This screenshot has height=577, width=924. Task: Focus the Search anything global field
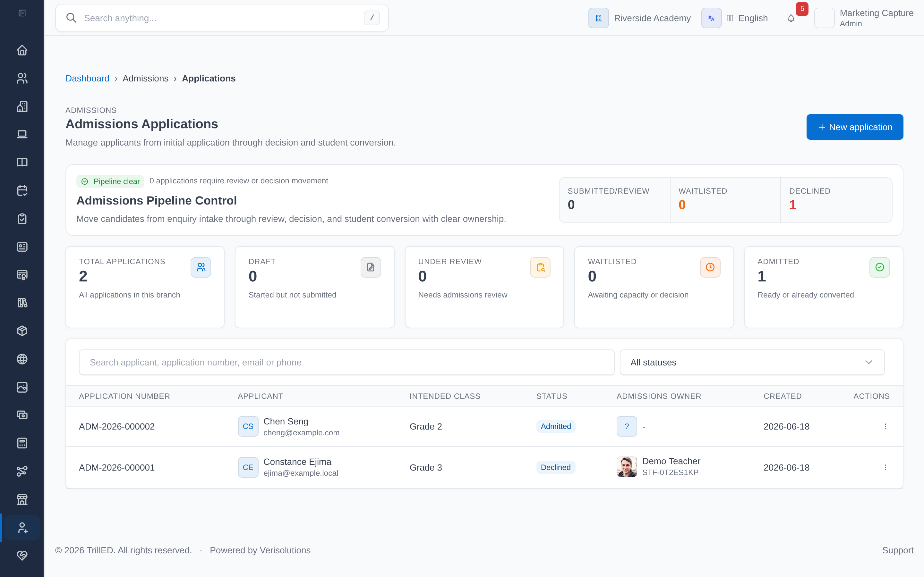click(222, 18)
